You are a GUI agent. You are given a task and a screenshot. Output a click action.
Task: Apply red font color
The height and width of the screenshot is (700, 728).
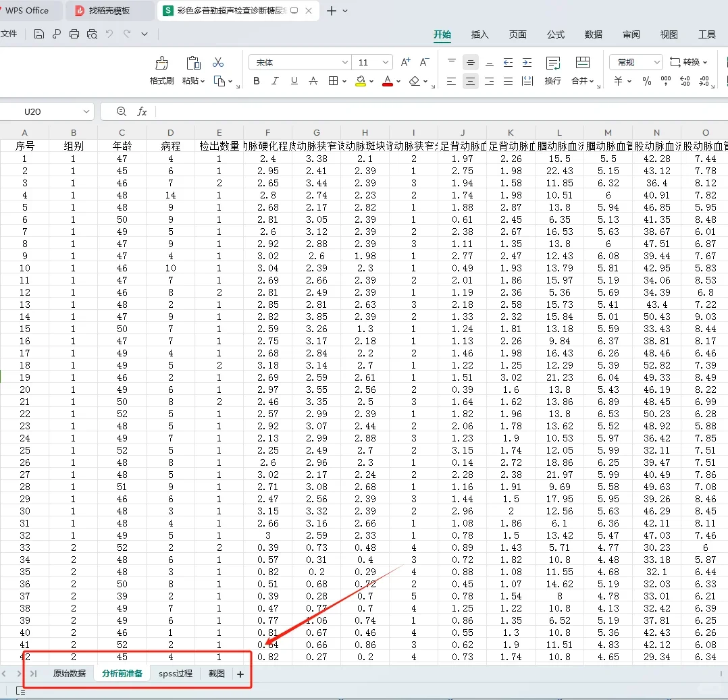388,81
